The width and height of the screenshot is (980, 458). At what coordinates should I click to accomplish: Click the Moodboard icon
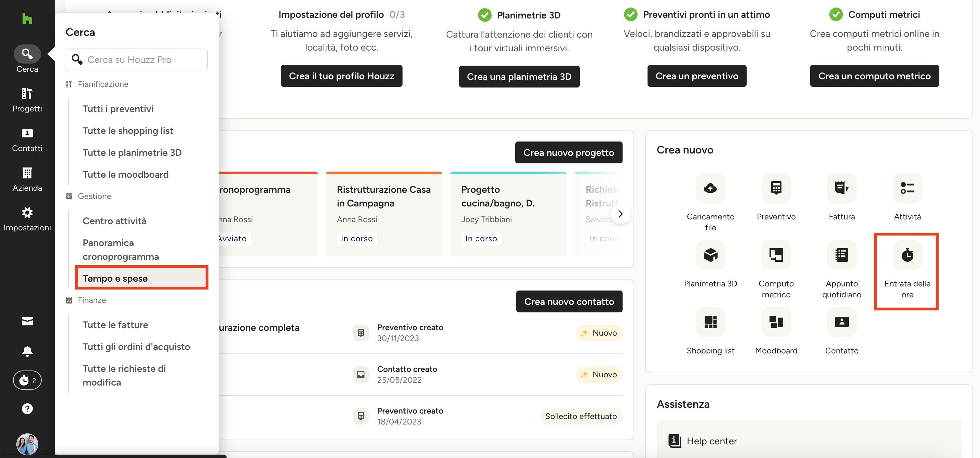click(x=776, y=322)
